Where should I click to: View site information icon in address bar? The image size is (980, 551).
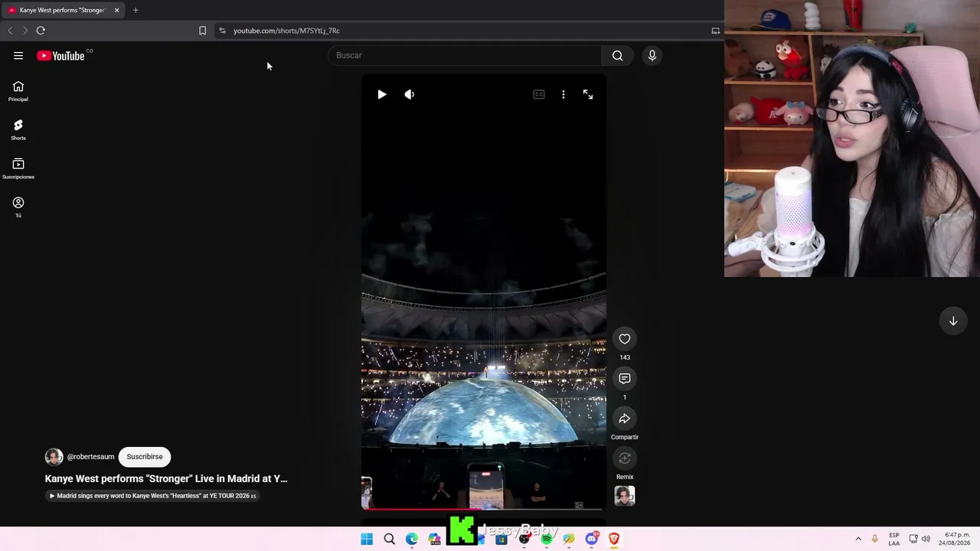point(222,31)
